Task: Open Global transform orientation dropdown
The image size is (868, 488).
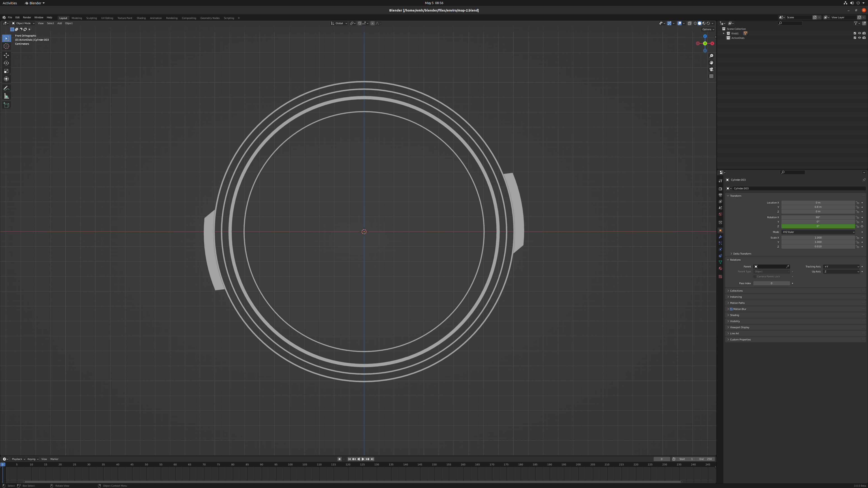Action: tap(339, 23)
